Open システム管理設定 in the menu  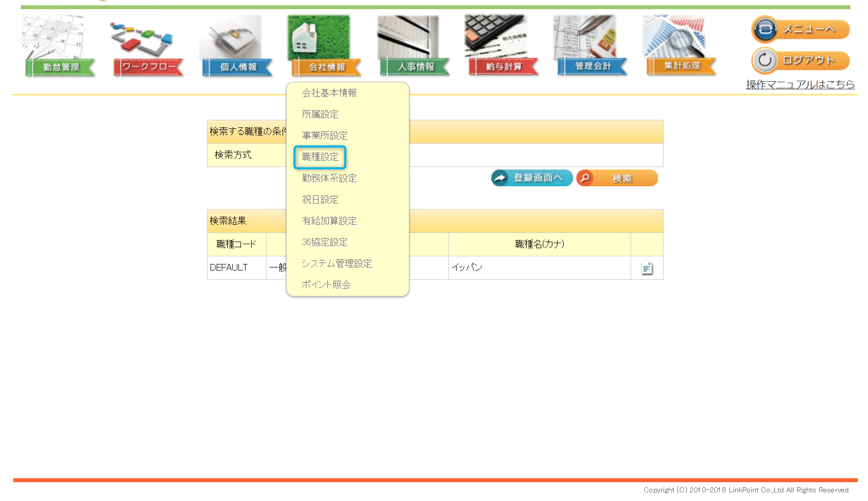[337, 263]
